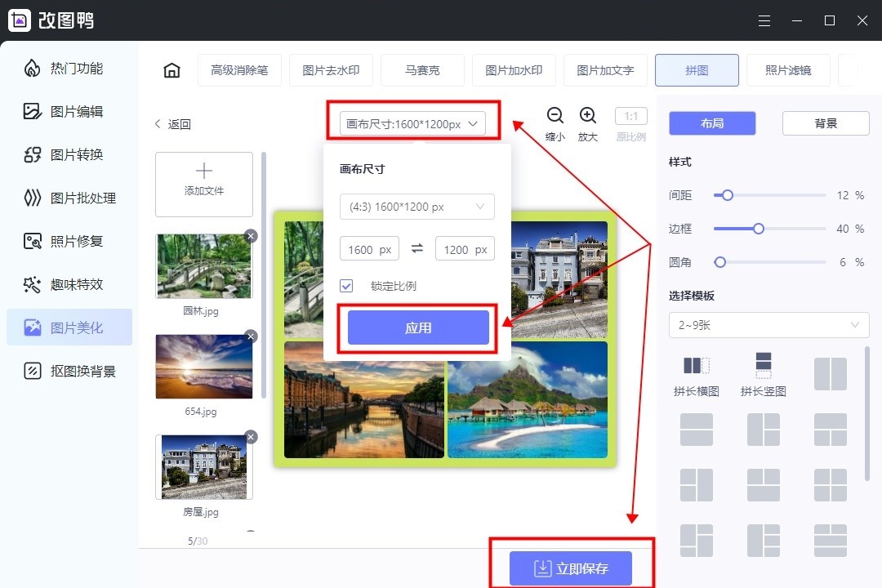The image size is (882, 588).
Task: Open the 2~9张 template dropdown
Action: pyautogui.click(x=768, y=324)
